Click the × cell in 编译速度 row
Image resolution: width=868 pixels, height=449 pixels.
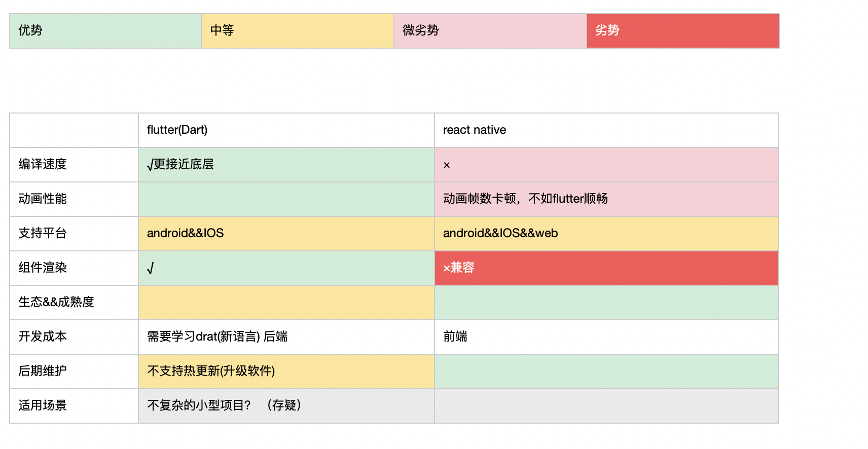click(x=606, y=165)
